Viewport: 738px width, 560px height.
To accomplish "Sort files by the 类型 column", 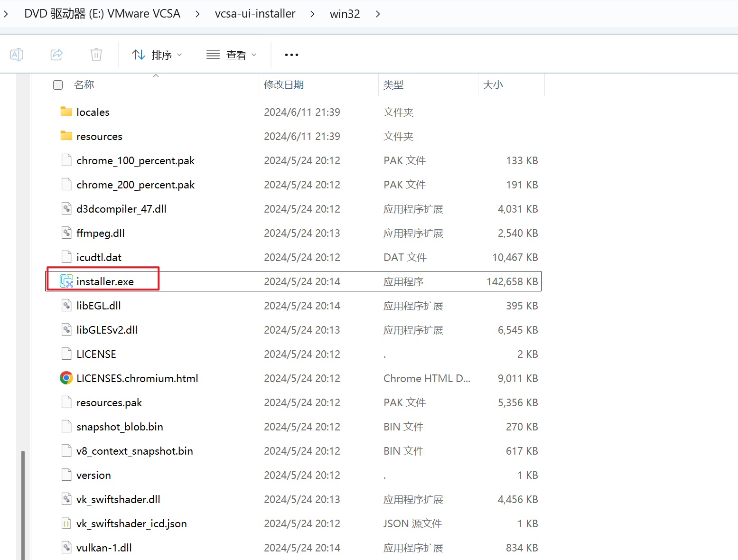I will click(x=393, y=84).
